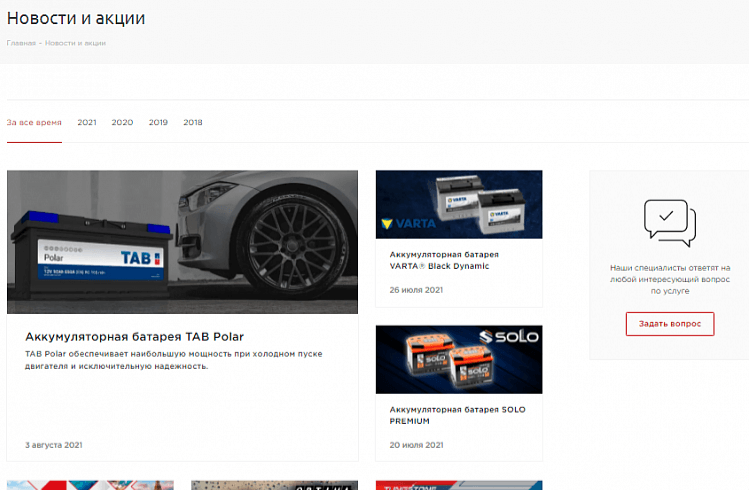Screen dimensions: 749x490
Task: Go to 'Главная' breadcrumb link
Action: click(21, 43)
